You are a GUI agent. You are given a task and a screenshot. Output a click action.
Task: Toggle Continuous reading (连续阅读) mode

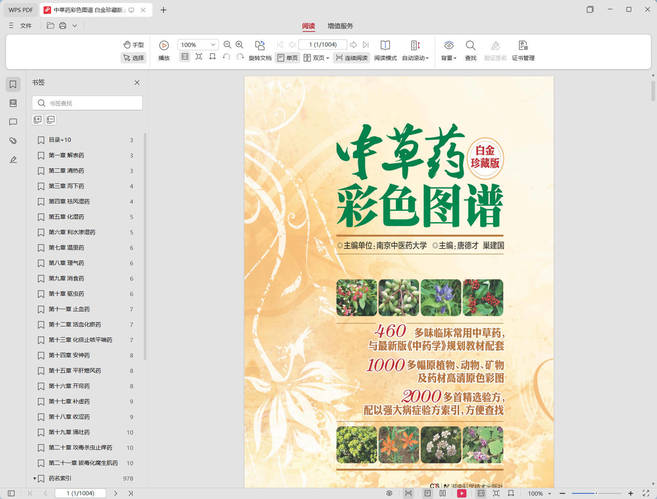[350, 58]
